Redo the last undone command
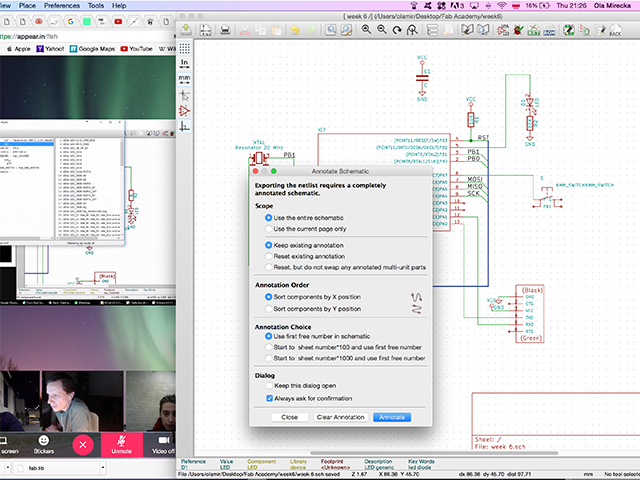This screenshot has height=480, width=640. tap(311, 30)
